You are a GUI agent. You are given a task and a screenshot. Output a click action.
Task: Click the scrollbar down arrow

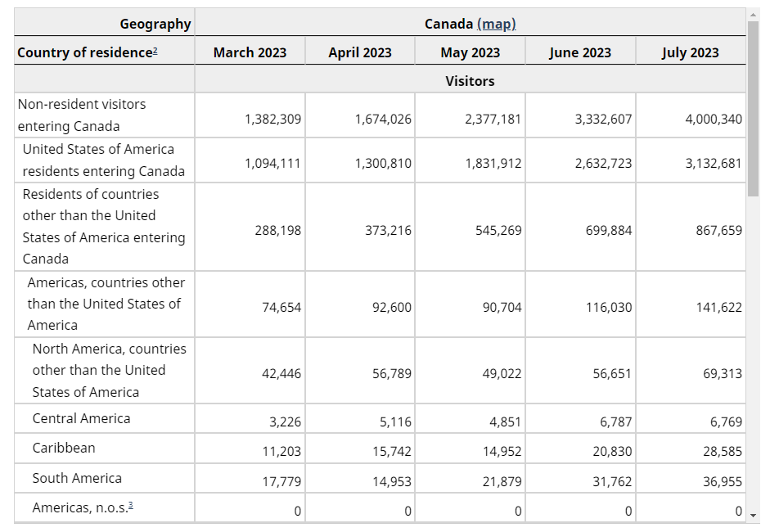(753, 516)
